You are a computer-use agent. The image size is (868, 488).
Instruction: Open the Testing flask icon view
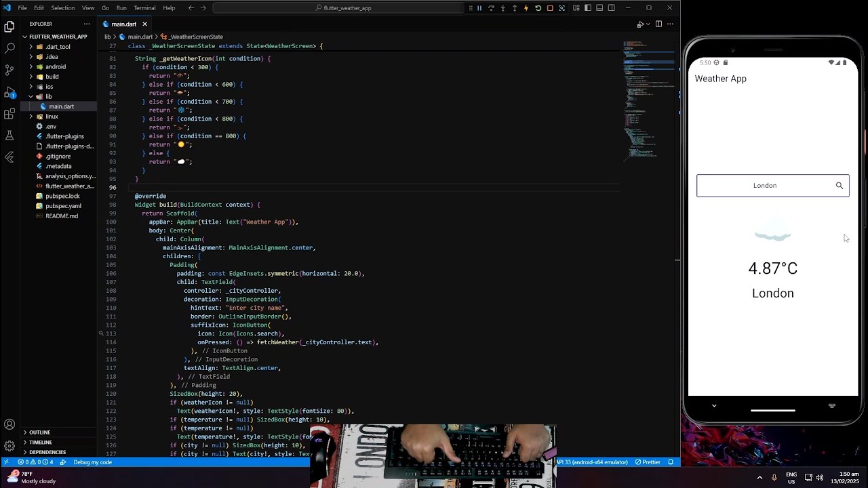tap(9, 136)
